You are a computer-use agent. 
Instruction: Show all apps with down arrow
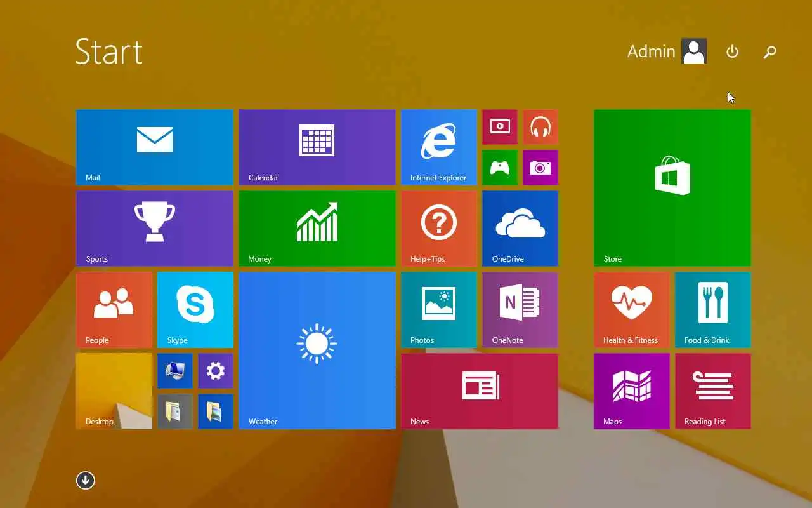(x=86, y=480)
